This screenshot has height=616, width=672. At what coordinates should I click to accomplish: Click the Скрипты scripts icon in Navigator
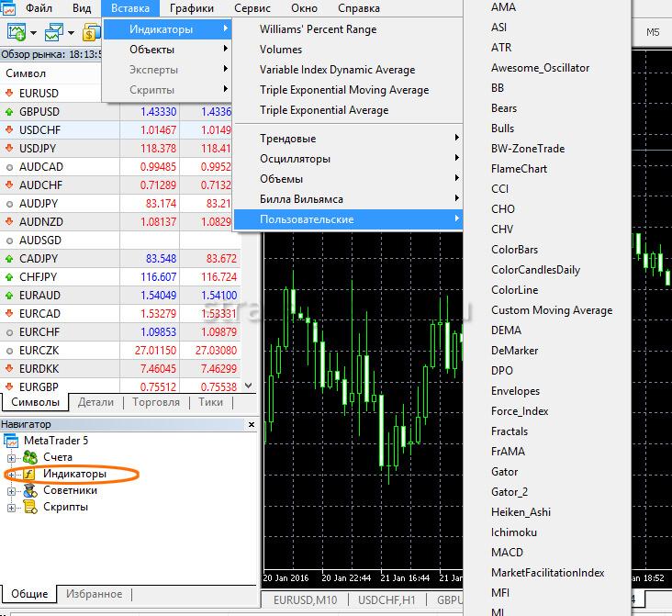pos(28,507)
